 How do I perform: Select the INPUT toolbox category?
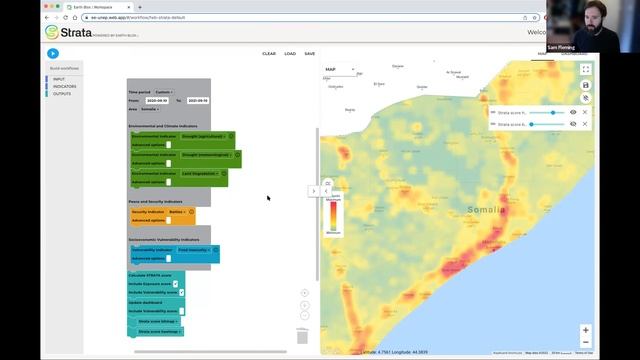59,79
